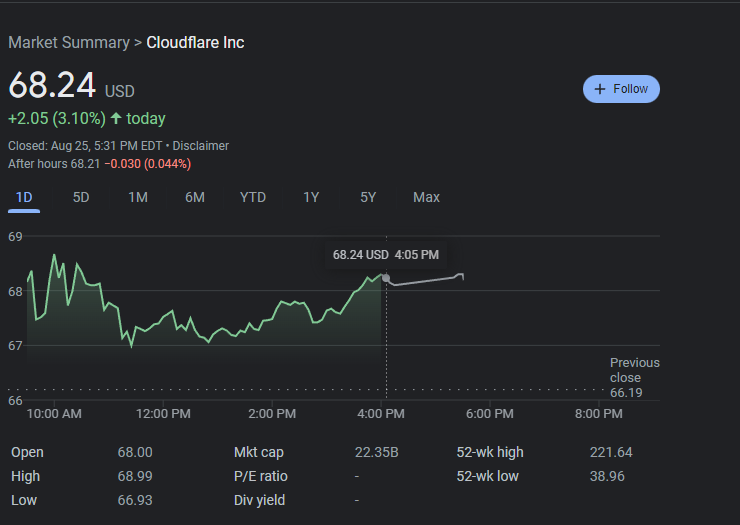Click the plus icon on Follow button
The height and width of the screenshot is (525, 740).
click(599, 89)
